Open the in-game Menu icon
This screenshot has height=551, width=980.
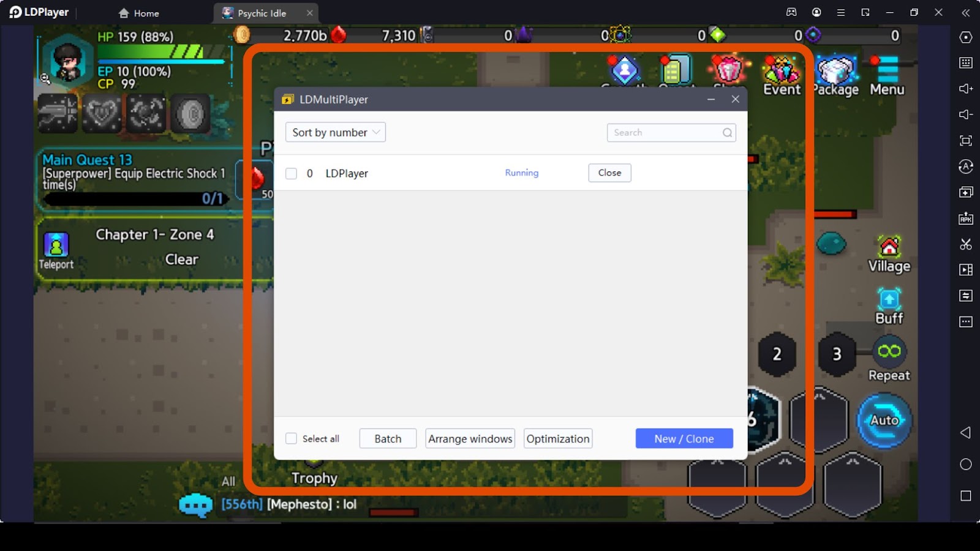coord(887,76)
